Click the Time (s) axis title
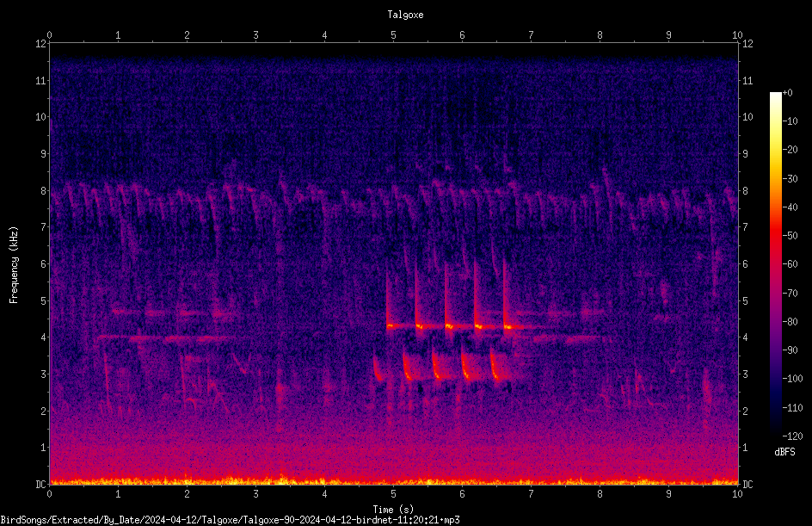 [394, 510]
